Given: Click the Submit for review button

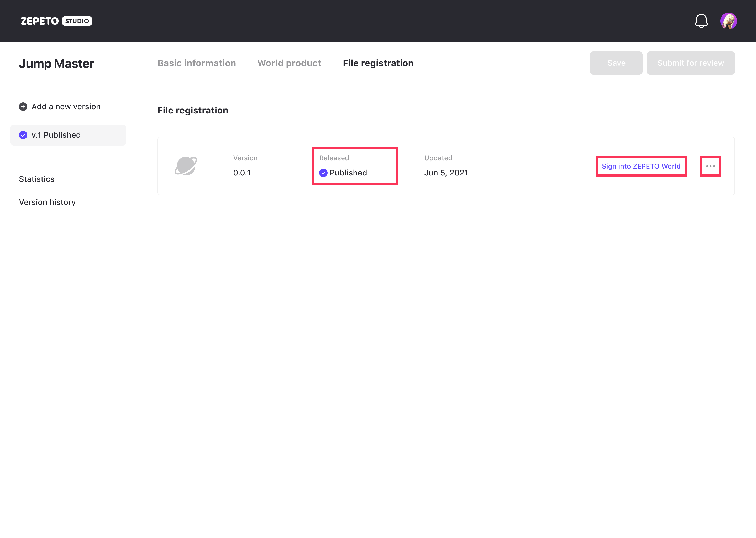Looking at the screenshot, I should tap(690, 63).
